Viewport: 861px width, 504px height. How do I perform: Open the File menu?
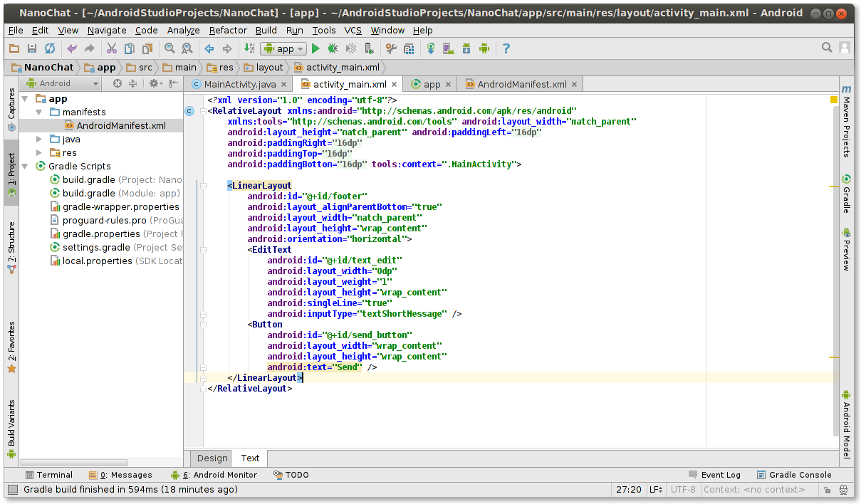(16, 30)
